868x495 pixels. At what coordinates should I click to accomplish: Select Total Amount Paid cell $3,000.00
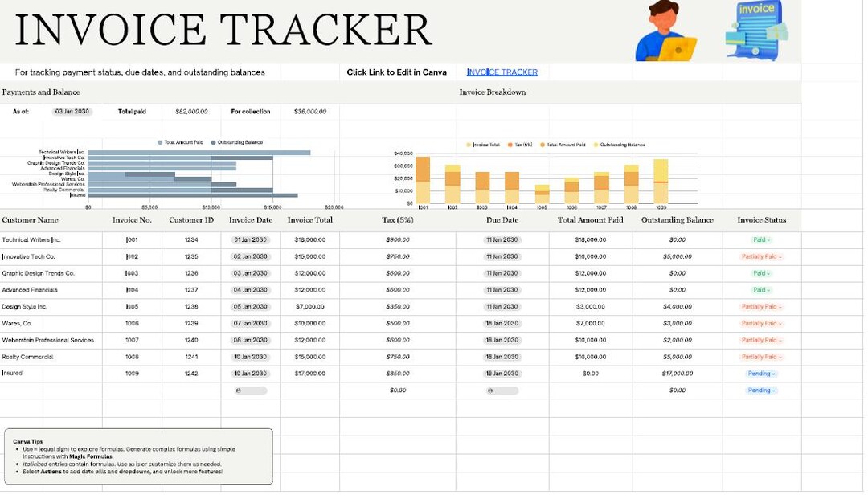591,307
